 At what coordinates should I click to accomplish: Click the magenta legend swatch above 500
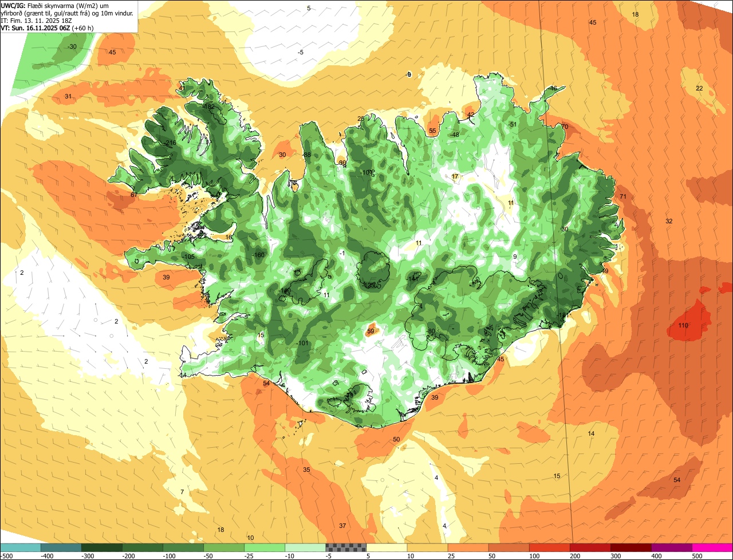point(712,547)
